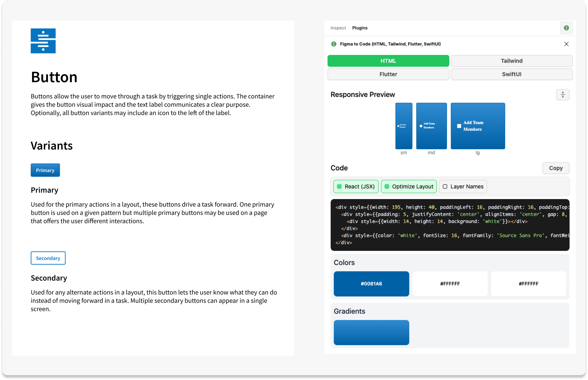This screenshot has width=588, height=380.
Task: Click the blue gradient swatch under Gradients
Action: tap(371, 332)
